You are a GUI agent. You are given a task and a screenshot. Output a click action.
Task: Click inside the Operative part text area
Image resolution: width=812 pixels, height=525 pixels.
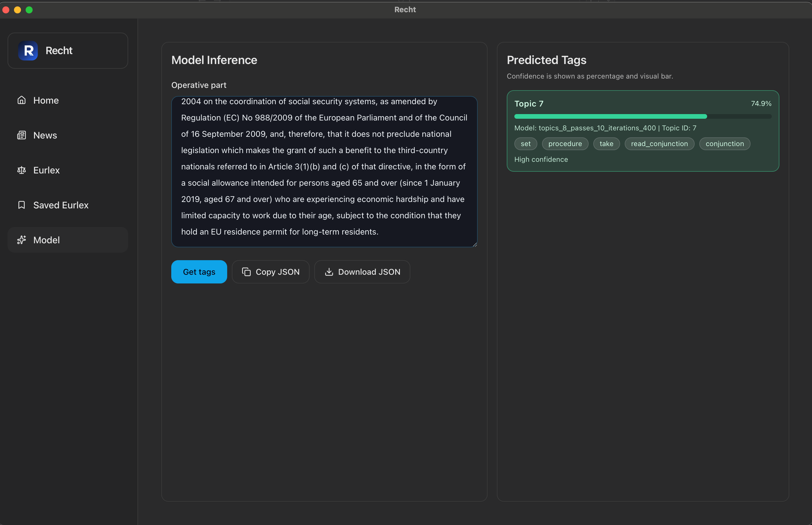coord(324,171)
